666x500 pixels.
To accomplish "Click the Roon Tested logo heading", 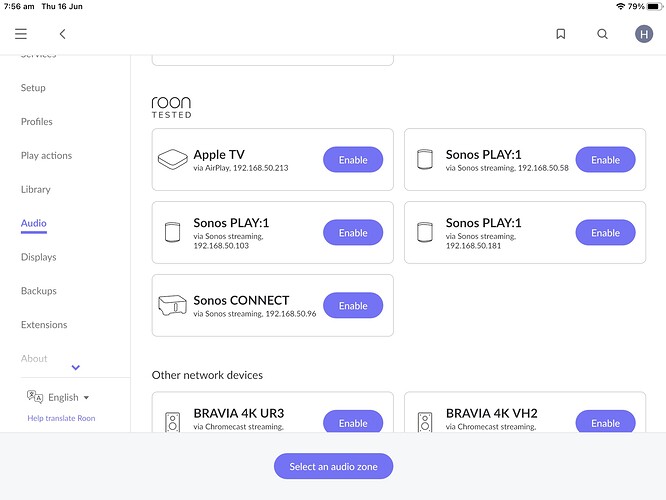I will 172,107.
